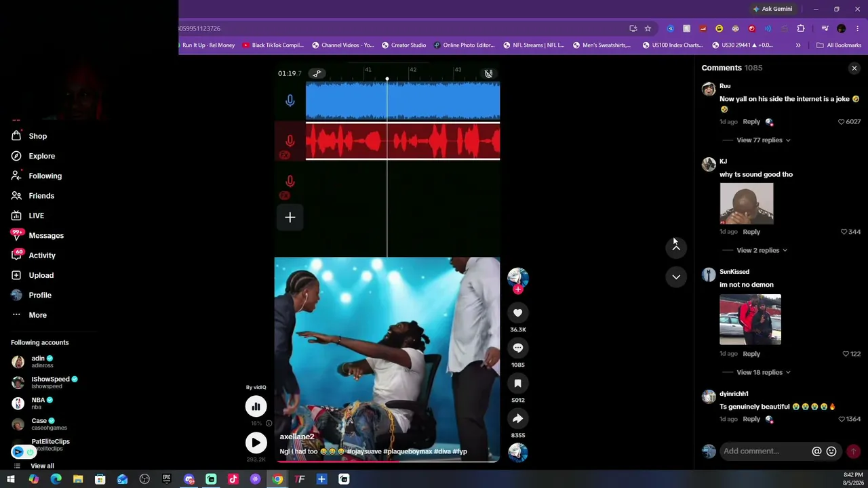This screenshot has height=488, width=868.
Task: Open Chrome three-dot menu
Action: [857, 28]
